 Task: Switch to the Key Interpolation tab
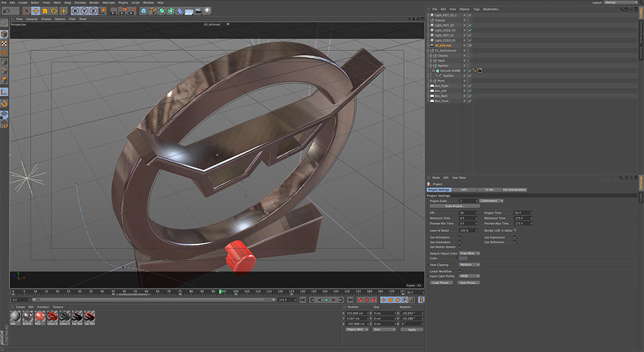coord(514,189)
